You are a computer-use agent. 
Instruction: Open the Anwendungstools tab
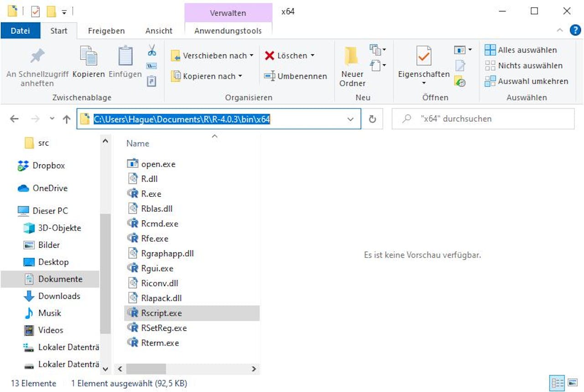pos(228,31)
